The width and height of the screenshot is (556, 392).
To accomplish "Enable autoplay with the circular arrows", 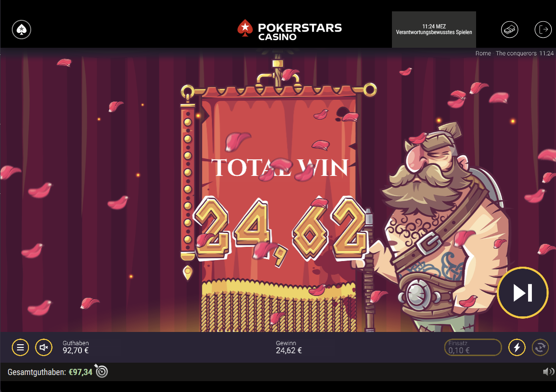I will point(540,347).
